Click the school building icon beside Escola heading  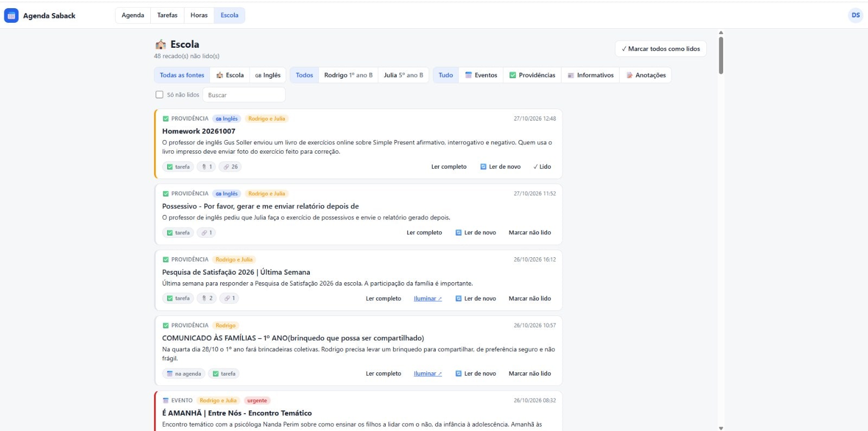[x=161, y=44]
